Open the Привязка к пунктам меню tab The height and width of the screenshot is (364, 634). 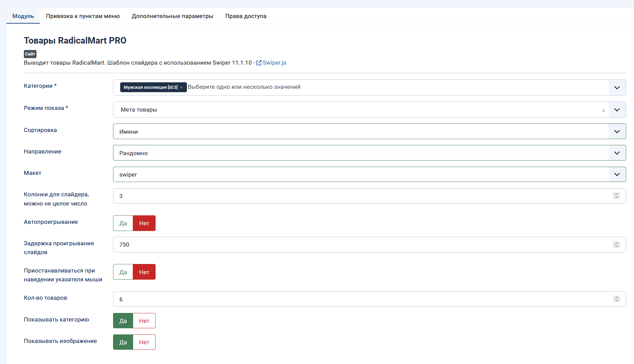point(83,16)
